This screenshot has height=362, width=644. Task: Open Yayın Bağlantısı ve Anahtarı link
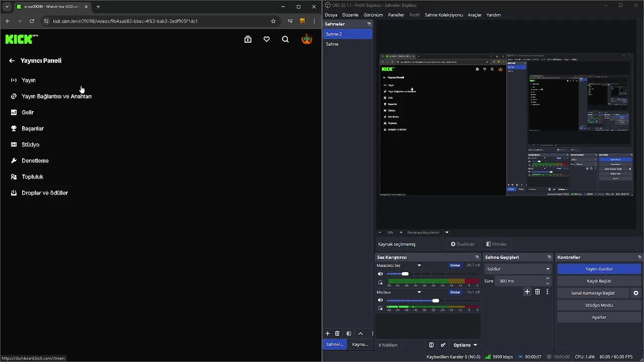pos(56,96)
